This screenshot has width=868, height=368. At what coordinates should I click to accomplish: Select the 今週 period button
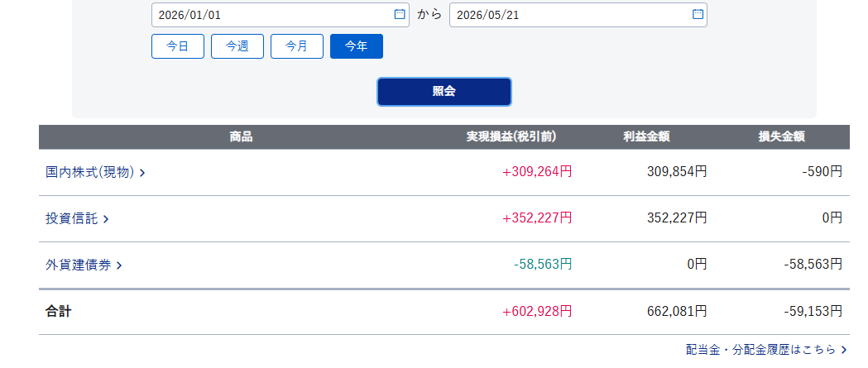point(237,46)
